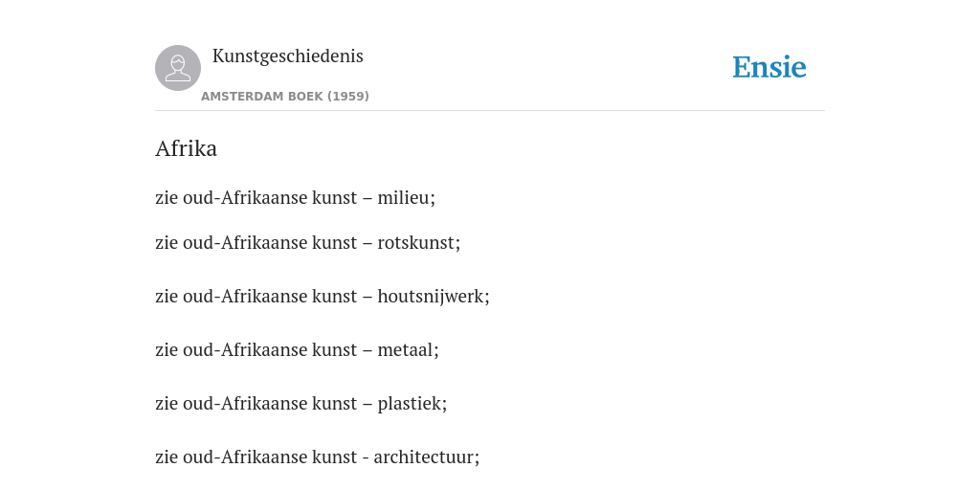Click the horizontal divider under the header
This screenshot has height=490, width=980.
[490, 111]
